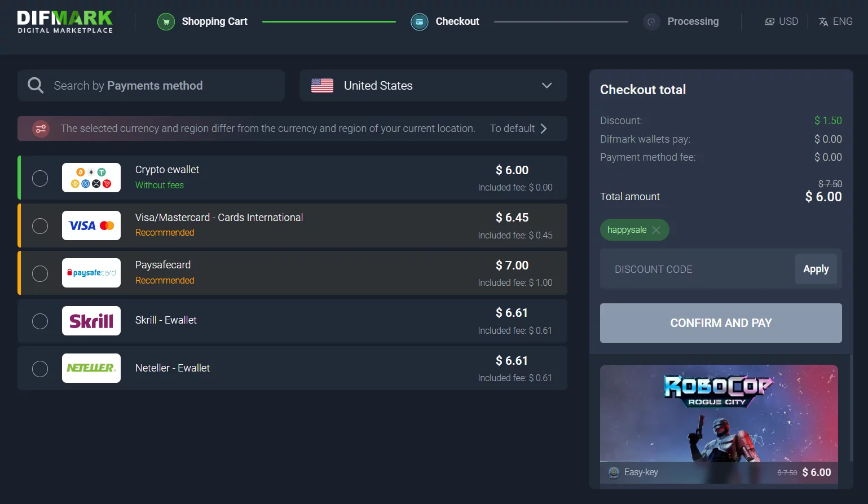This screenshot has height=504, width=868.
Task: Click the Without fees text
Action: [x=160, y=185]
